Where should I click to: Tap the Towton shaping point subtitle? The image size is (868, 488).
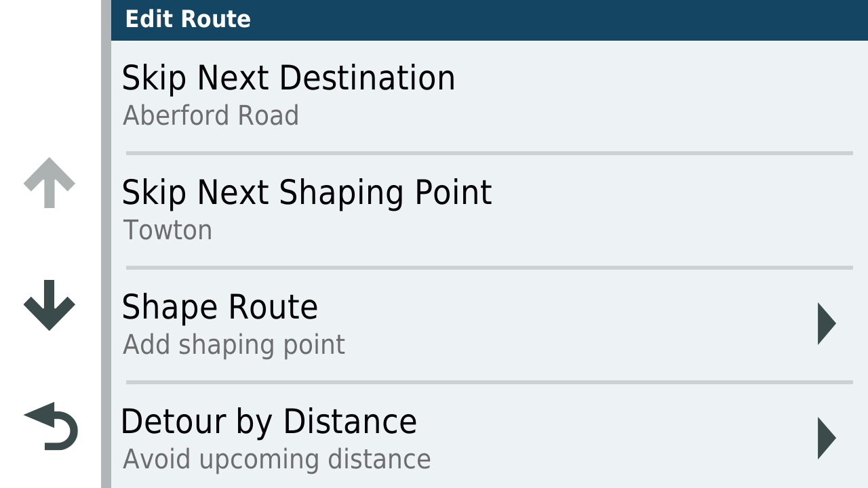(167, 230)
